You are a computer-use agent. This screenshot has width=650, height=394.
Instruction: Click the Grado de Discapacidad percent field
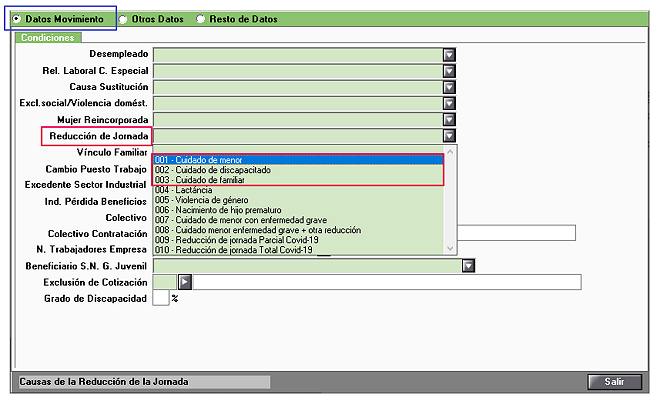coord(161,298)
